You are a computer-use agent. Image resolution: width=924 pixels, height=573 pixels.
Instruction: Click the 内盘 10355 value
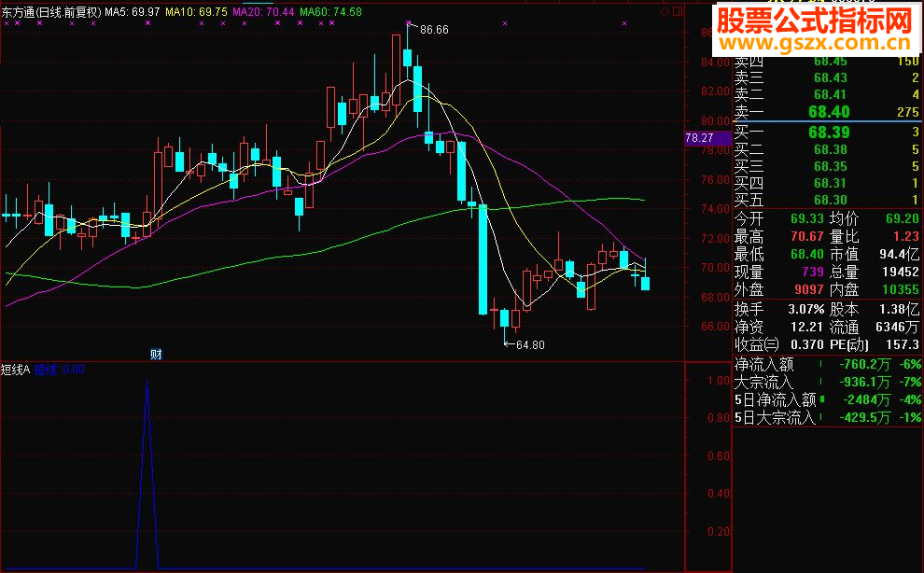click(x=901, y=289)
